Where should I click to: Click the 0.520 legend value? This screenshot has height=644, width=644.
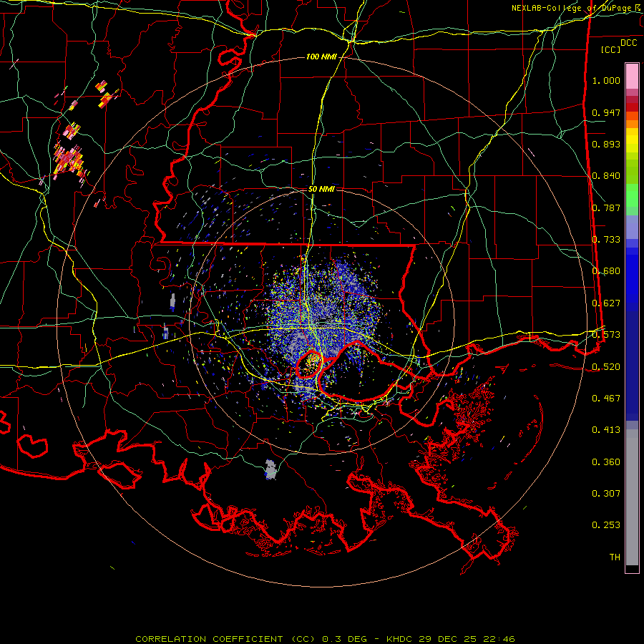606,367
